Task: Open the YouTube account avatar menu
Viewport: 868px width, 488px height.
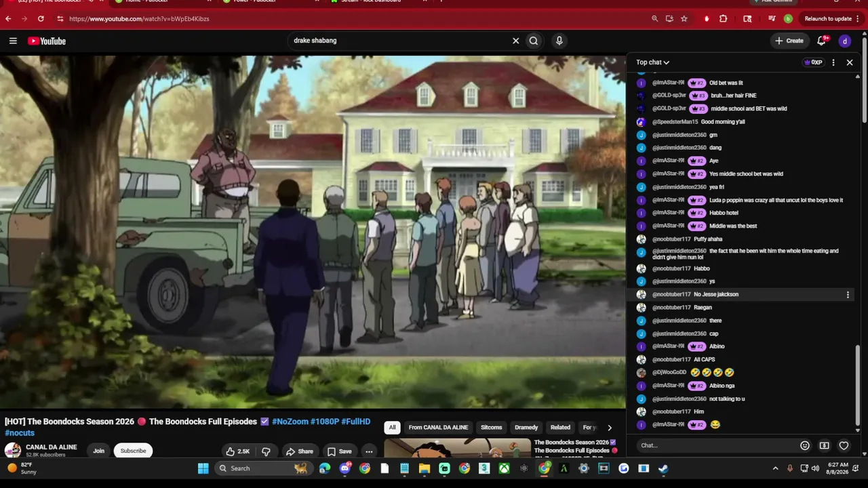Action: point(845,41)
